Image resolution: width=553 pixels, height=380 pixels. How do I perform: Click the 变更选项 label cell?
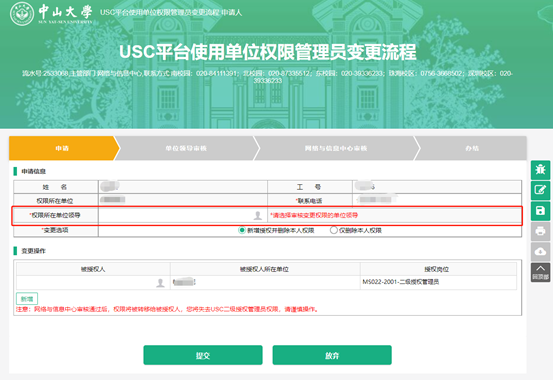point(56,230)
